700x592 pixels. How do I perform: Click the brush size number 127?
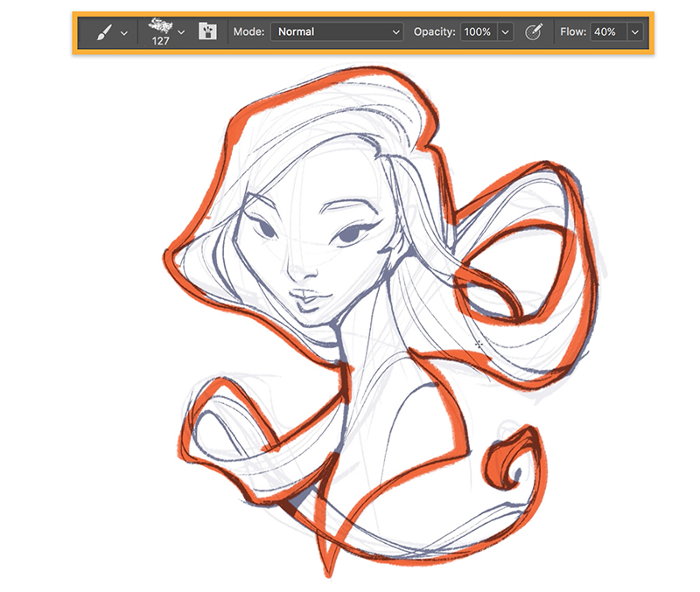tap(159, 40)
